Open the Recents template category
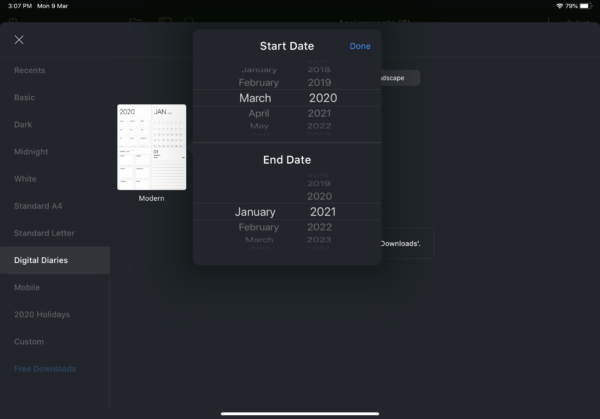Screen dimensions: 600x419 [29, 70]
